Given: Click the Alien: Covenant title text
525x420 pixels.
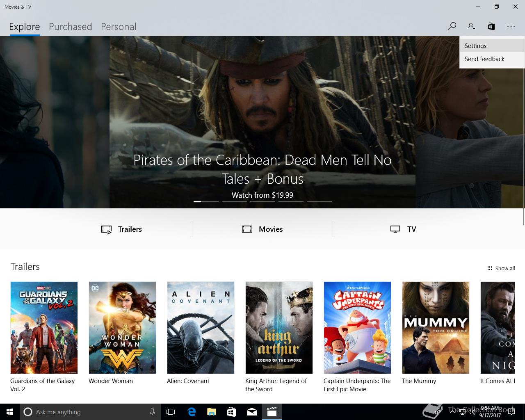Looking at the screenshot, I should pyautogui.click(x=188, y=381).
